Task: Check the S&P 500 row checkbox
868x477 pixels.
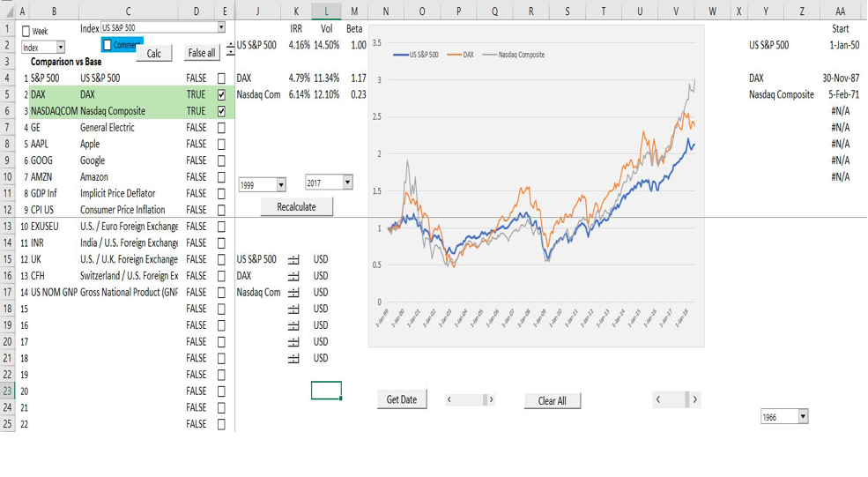Action: click(221, 78)
